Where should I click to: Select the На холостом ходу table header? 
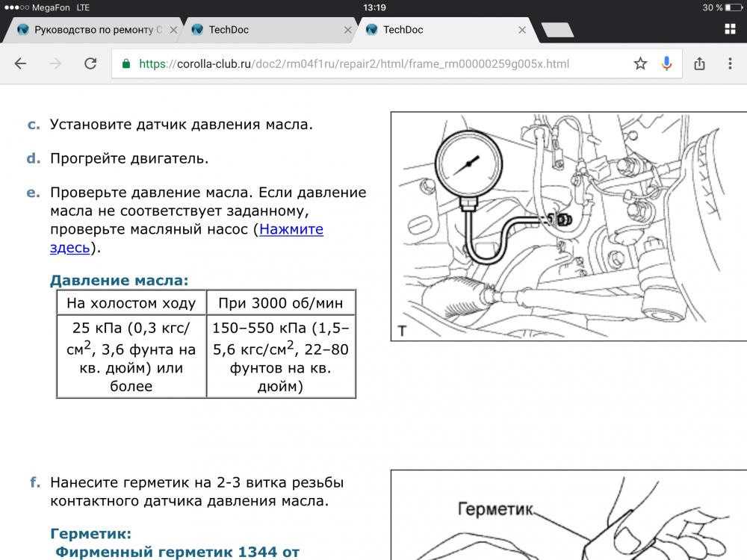pos(131,303)
